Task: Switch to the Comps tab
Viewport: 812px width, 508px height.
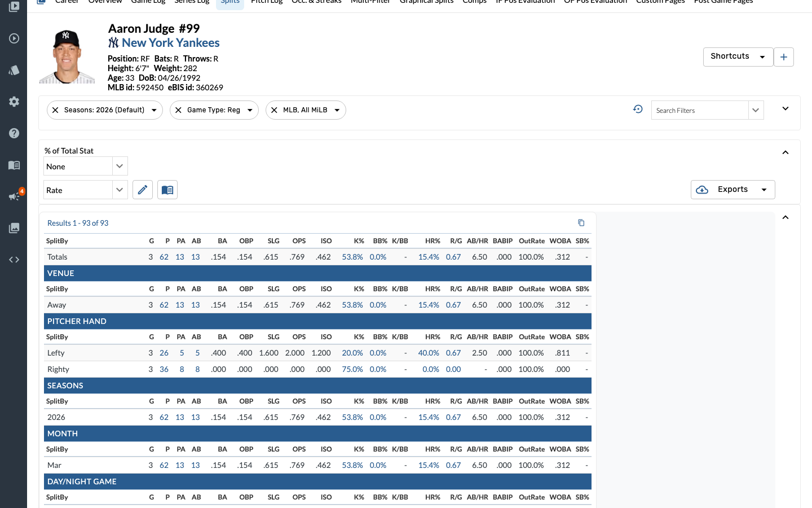Action: [x=475, y=2]
